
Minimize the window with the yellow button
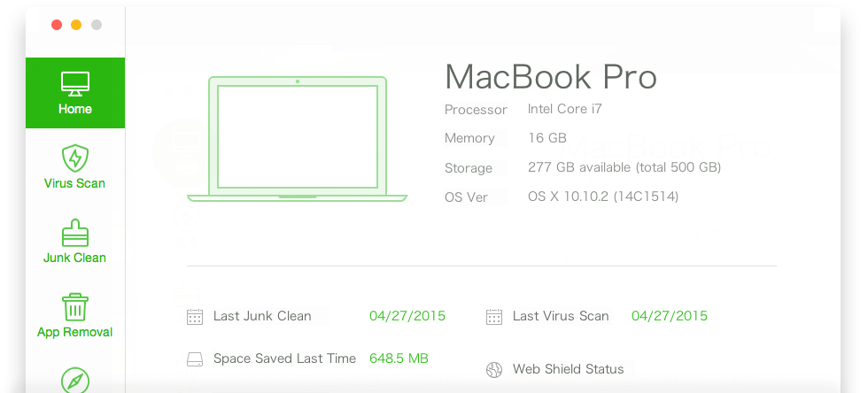coord(76,25)
